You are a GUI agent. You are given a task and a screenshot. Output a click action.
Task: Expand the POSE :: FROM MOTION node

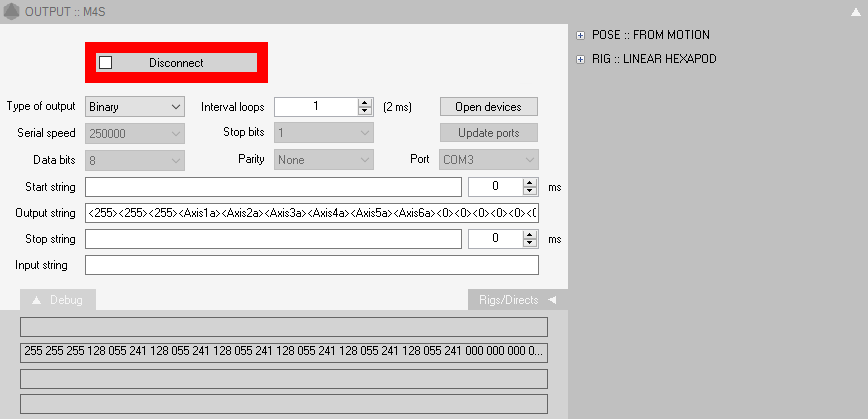click(x=580, y=35)
